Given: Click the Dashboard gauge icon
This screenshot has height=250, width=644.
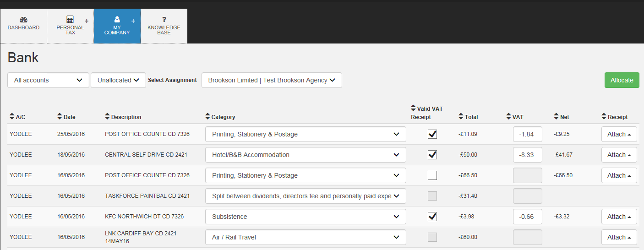Looking at the screenshot, I should click(x=23, y=20).
